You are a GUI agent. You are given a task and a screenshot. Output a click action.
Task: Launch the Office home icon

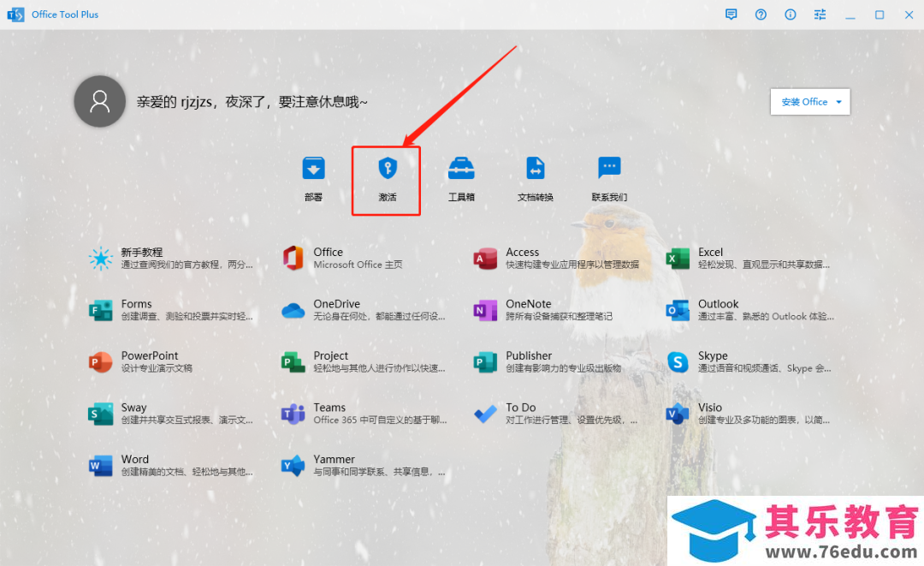(293, 259)
